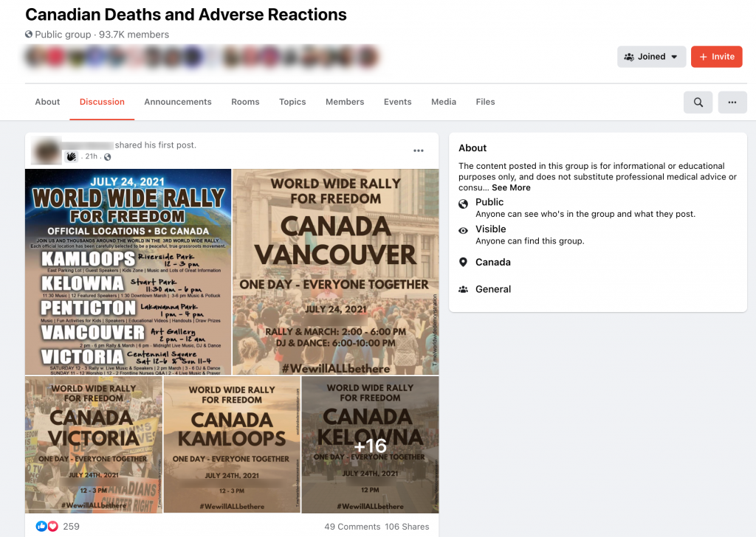Open the Canada Vancouver rally image
756x537 pixels.
(x=336, y=271)
